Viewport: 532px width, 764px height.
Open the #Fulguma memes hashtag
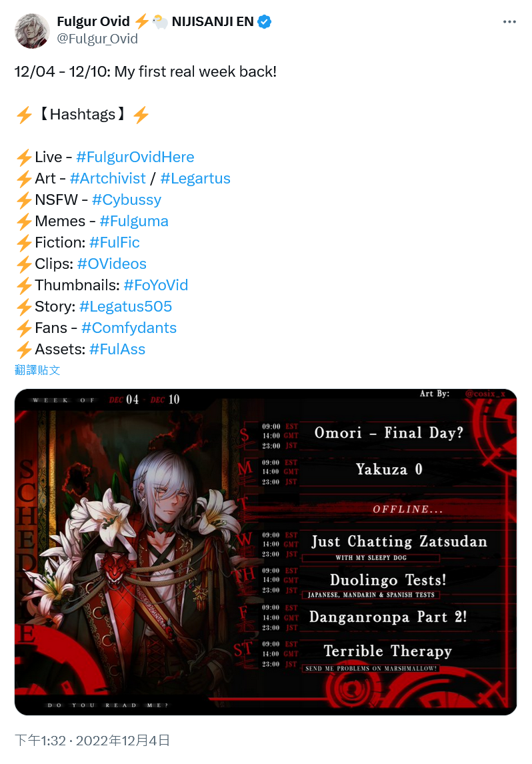coord(134,222)
